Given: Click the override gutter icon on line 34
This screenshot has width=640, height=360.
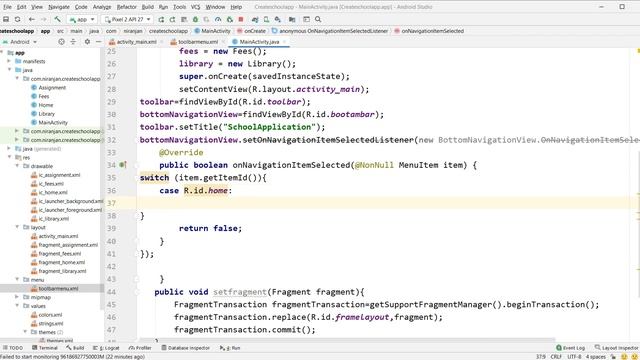Looking at the screenshot, I should pyautogui.click(x=122, y=165).
